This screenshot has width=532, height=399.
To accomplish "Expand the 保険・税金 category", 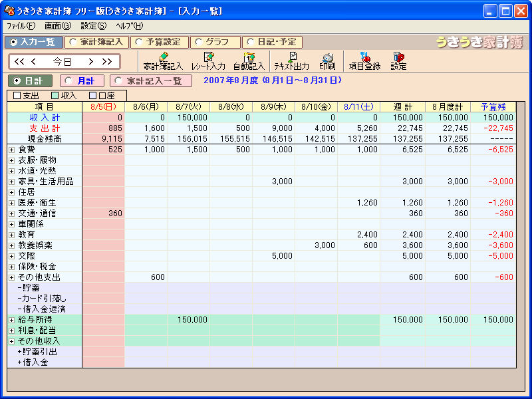I will 11,267.
